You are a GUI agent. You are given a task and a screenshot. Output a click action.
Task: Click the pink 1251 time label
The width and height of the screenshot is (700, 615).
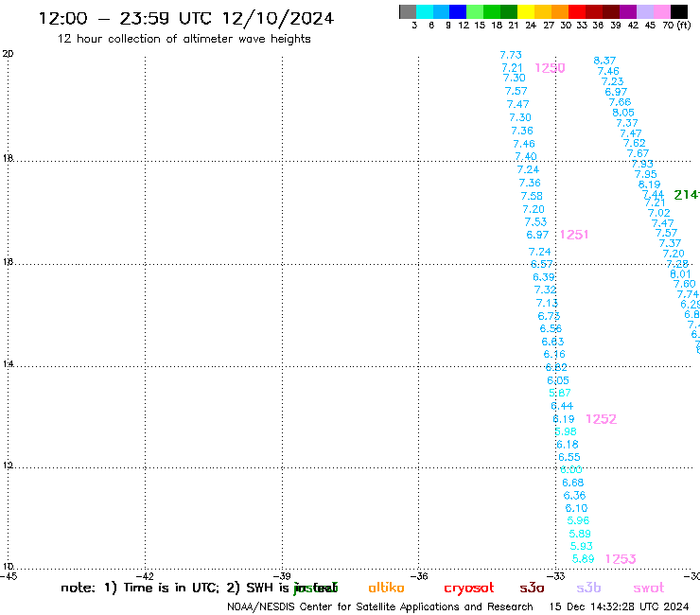(x=574, y=235)
